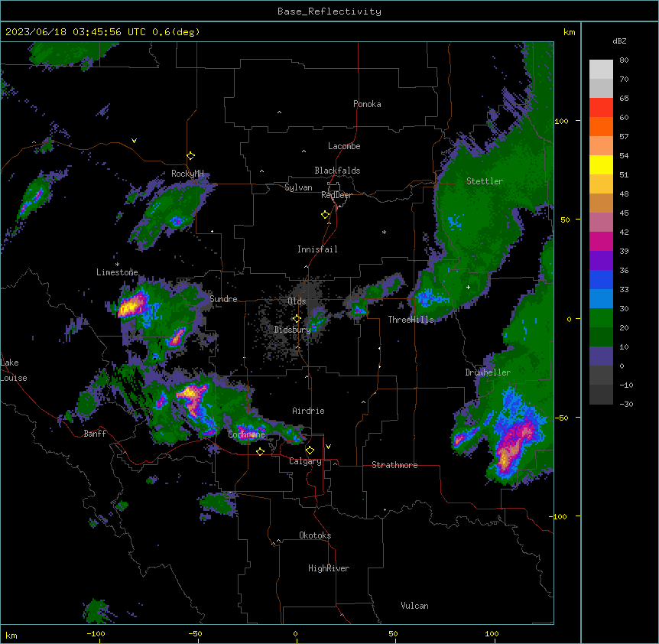Click the 0 tick on the bottom axis
Viewport: 659px width, 644px height.
(x=295, y=633)
